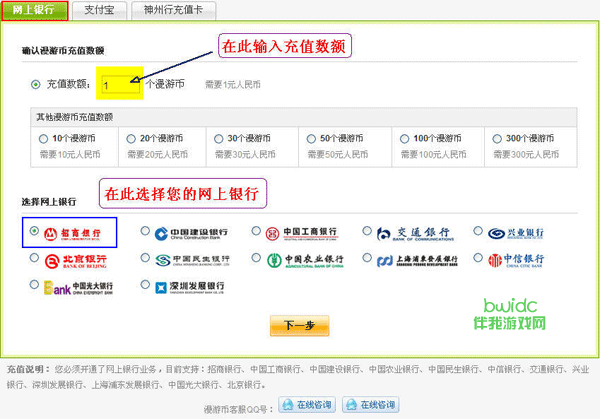Click the 北京银行 logo
This screenshot has height=419, width=600.
click(x=75, y=261)
